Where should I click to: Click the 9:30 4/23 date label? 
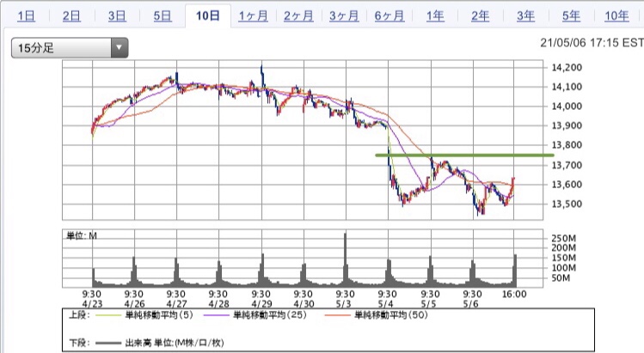pos(92,299)
